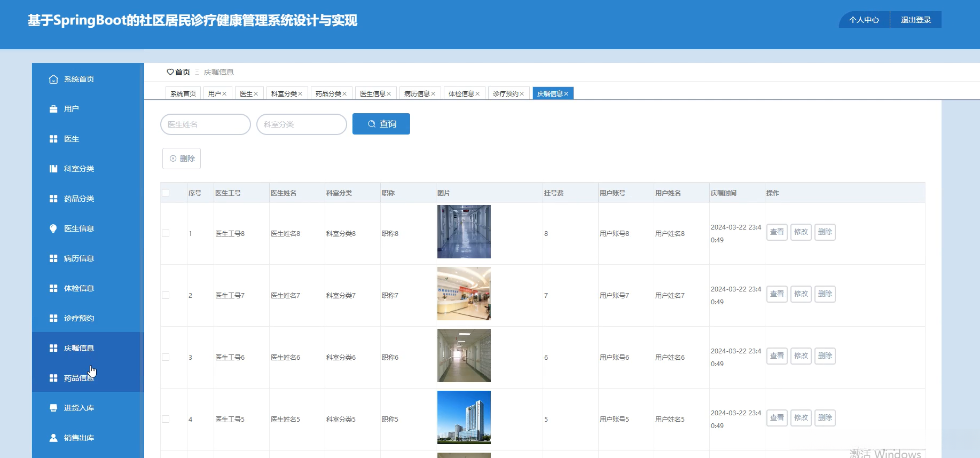980x458 pixels.
Task: Click 查看 for row 用户姓名8
Action: (x=777, y=232)
